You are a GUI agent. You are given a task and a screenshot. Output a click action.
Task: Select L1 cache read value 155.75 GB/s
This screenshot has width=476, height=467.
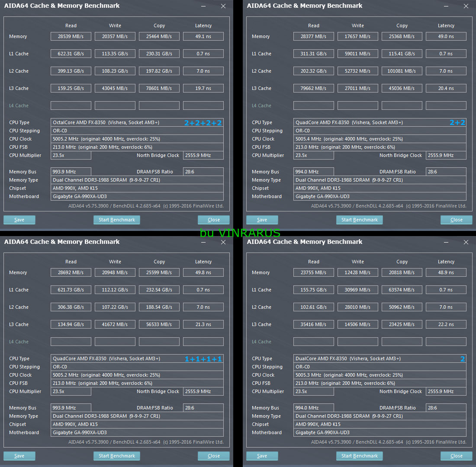(314, 290)
